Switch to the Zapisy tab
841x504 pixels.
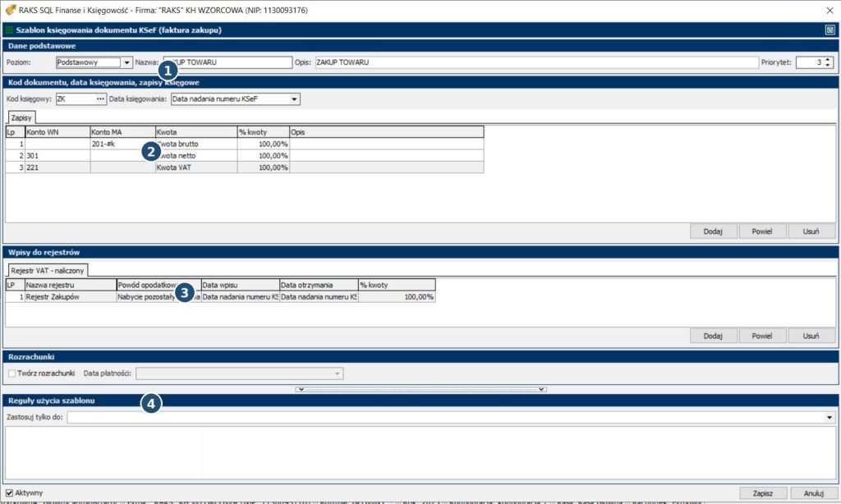click(x=22, y=118)
